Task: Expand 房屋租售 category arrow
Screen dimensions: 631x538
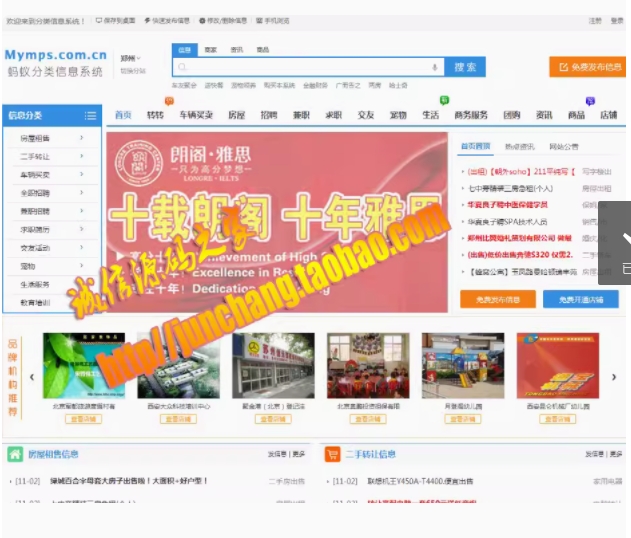Action: point(81,138)
